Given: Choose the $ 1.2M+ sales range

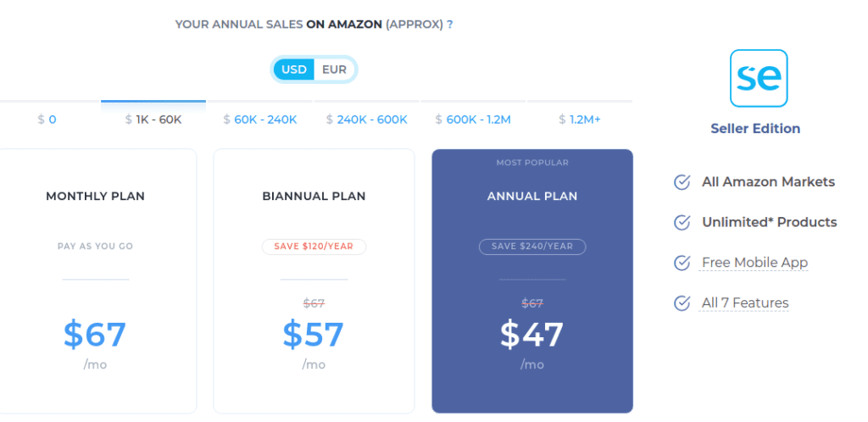Looking at the screenshot, I should pos(580,119).
